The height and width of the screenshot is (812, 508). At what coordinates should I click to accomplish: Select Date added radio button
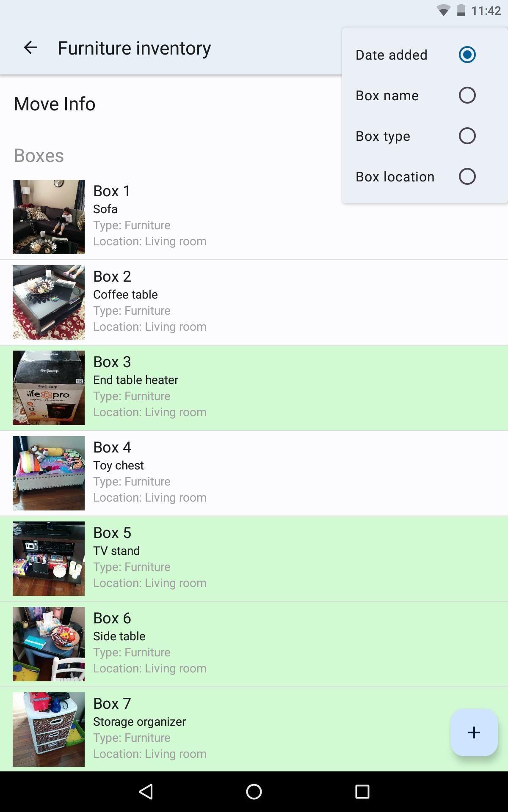pos(467,55)
